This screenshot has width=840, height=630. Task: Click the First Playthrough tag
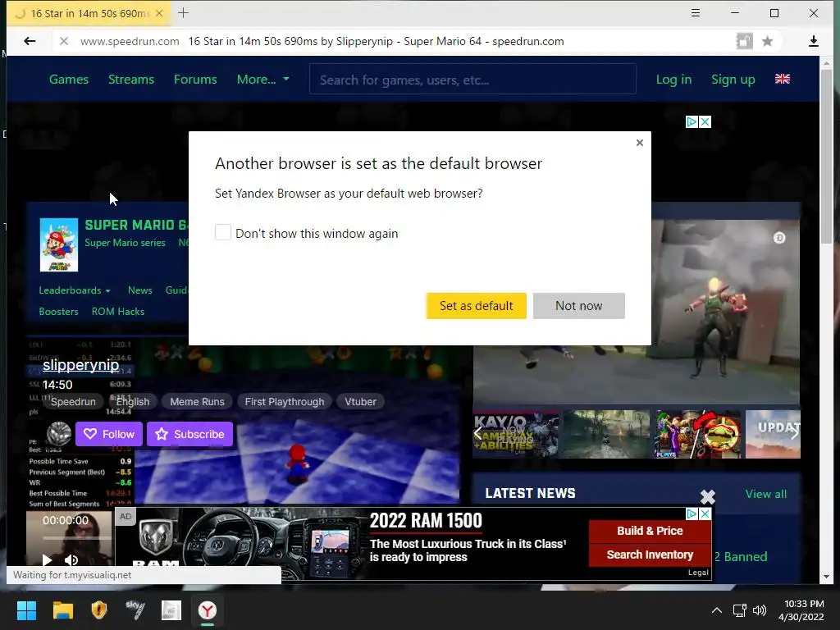click(285, 402)
